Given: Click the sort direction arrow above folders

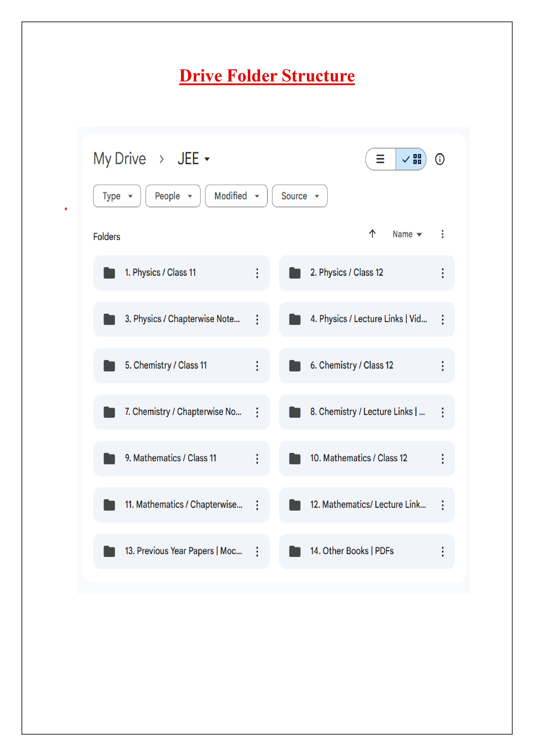Looking at the screenshot, I should (x=372, y=234).
